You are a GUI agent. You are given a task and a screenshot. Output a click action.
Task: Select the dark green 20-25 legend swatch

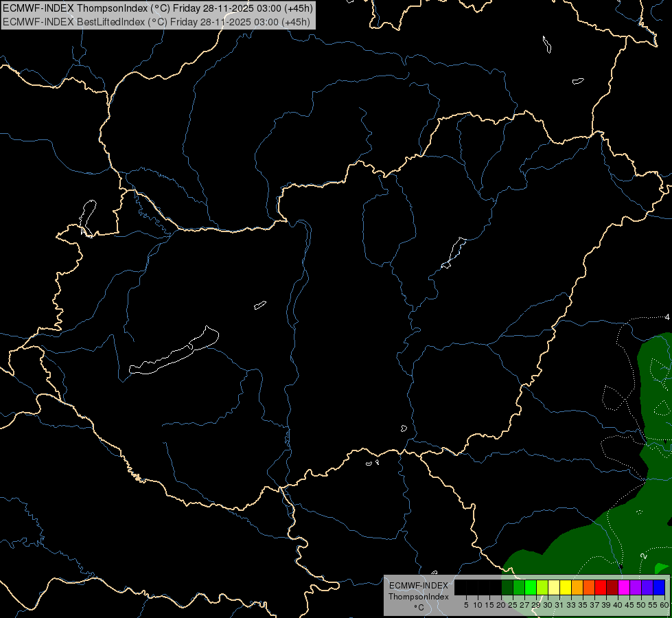[x=507, y=587]
